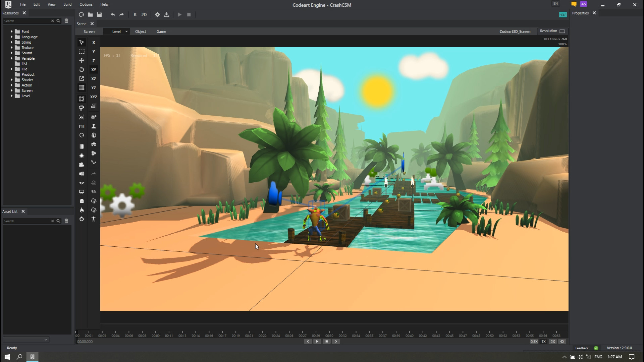
Task: Add a light object
Action: pos(82,156)
